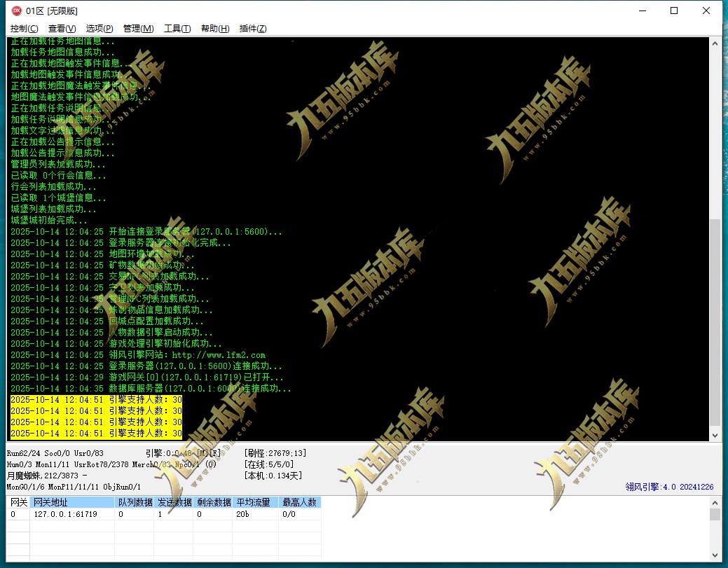Close the 01区 [无限版] window
Viewport: 728px width, 568px height.
point(706,11)
